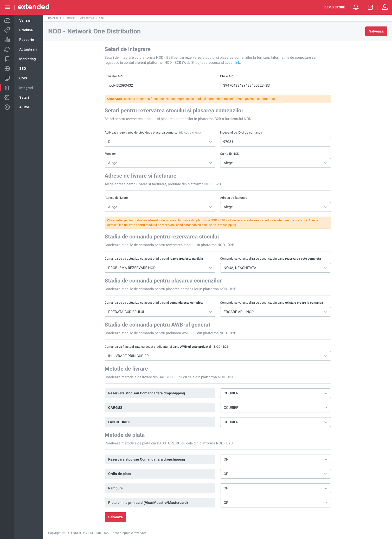
Task: Open OP dropdown for Ramburs
Action: coord(275,488)
